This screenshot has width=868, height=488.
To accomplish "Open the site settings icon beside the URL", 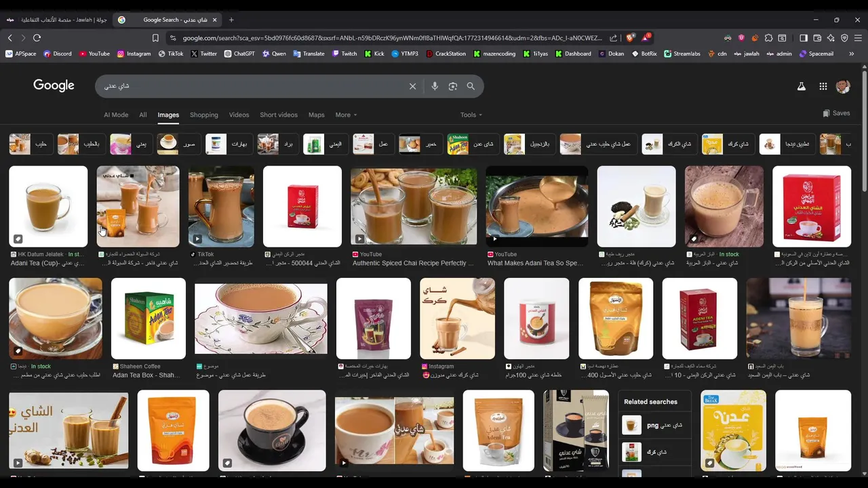I will 173,38.
